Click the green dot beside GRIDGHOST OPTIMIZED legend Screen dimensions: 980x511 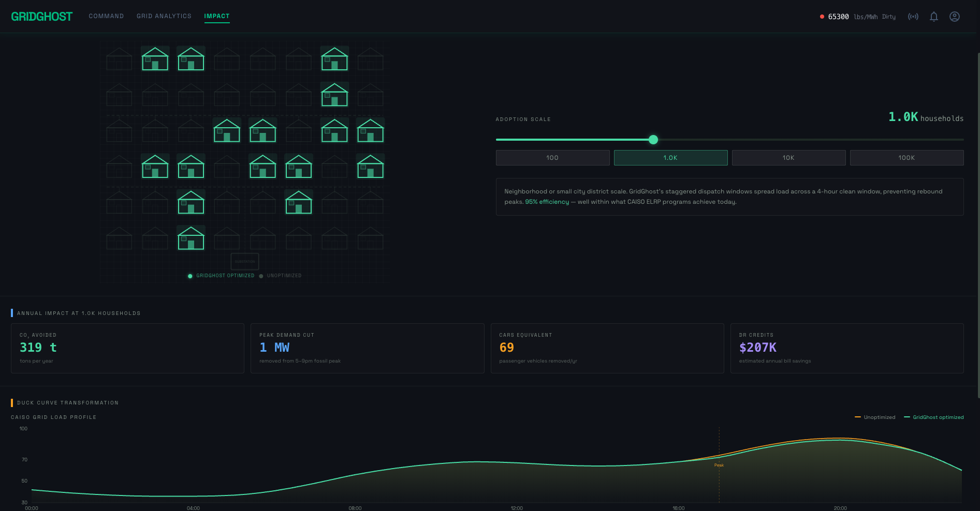[x=190, y=276]
